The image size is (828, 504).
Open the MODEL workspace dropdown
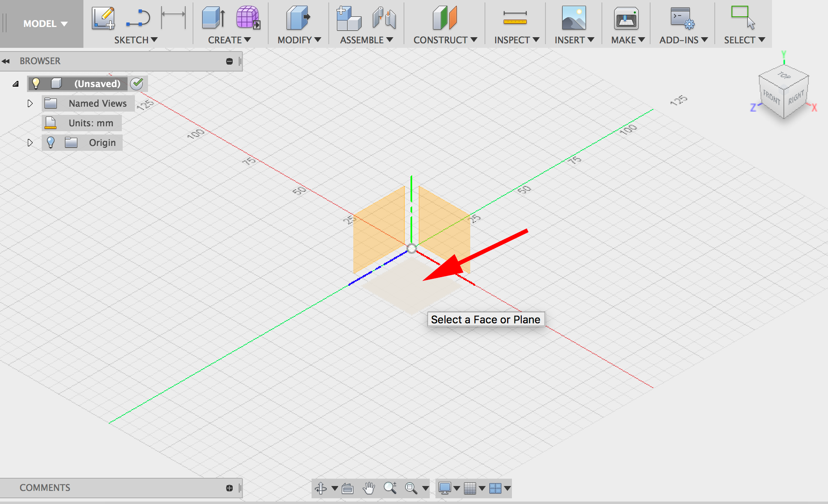tap(45, 24)
